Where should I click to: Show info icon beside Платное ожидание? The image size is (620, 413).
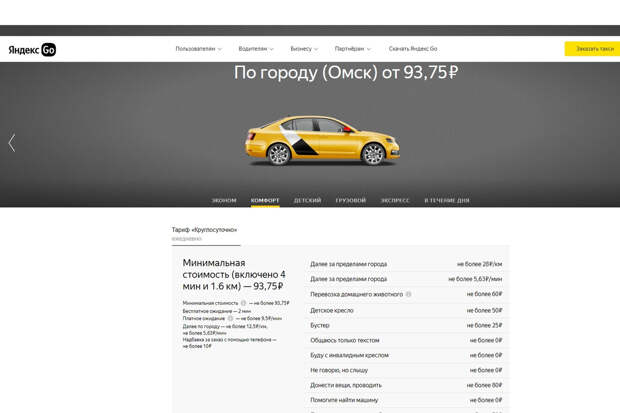[x=230, y=318]
